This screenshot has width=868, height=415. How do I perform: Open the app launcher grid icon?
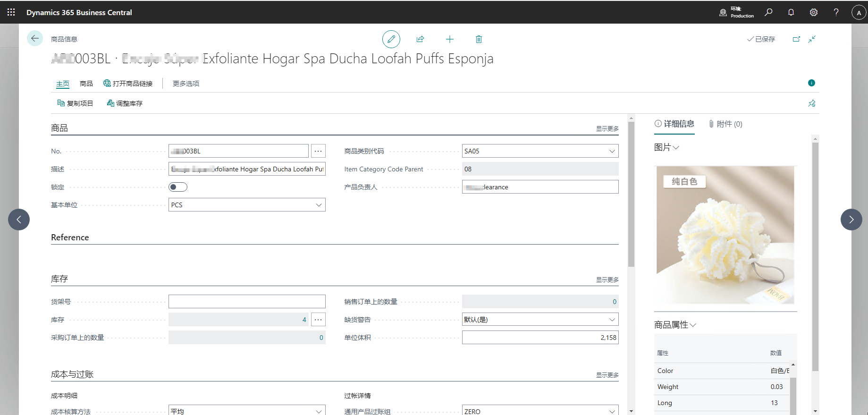pos(11,12)
